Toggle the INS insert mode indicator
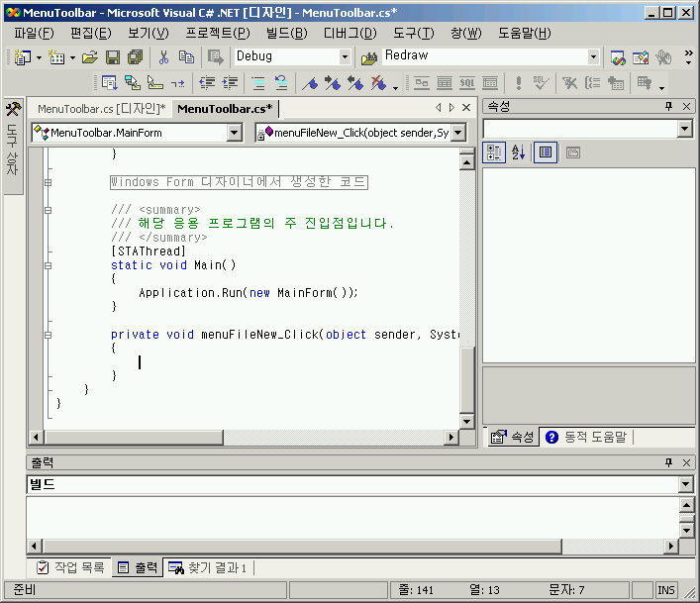The image size is (700, 603). (x=666, y=590)
